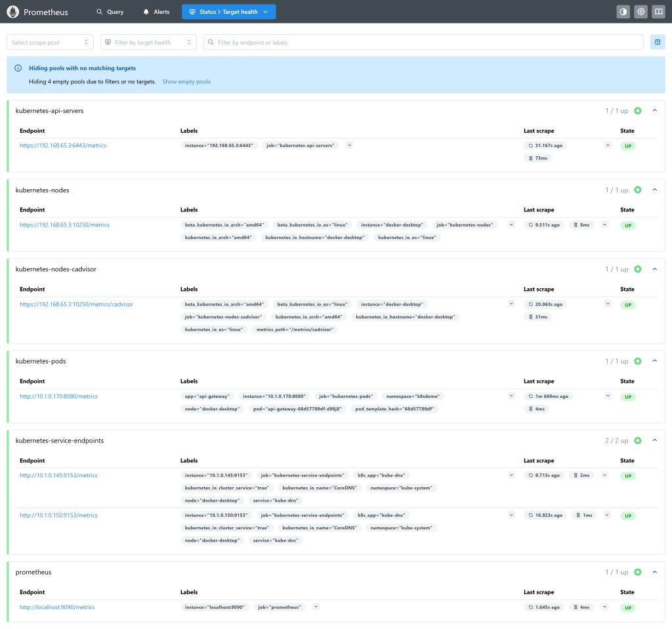Expand scrape details chevron in kubernetes-pods row
672x629 pixels.
coord(608,396)
